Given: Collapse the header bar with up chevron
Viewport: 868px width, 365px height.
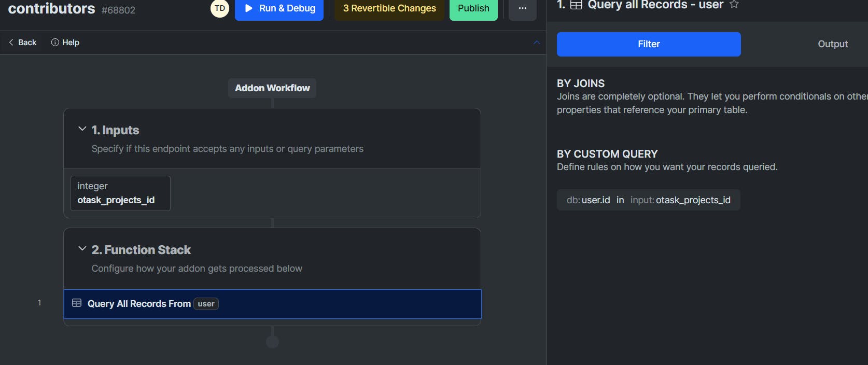Looking at the screenshot, I should (x=537, y=43).
